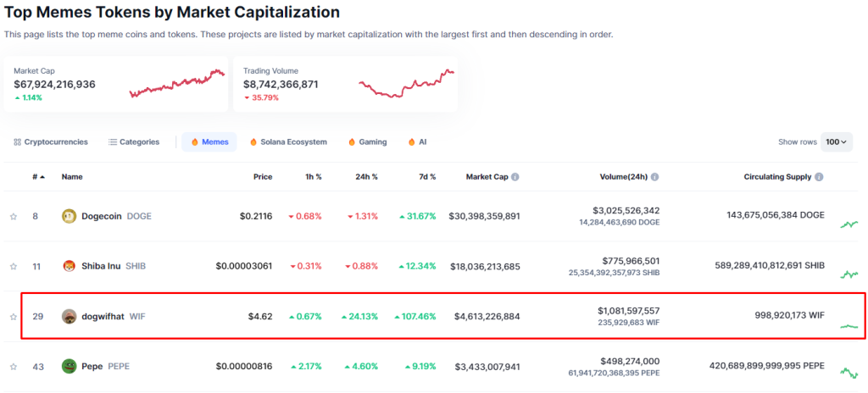868x393 pixels.
Task: Click Shiba Inu's $0.00003061 price
Action: pyautogui.click(x=244, y=266)
